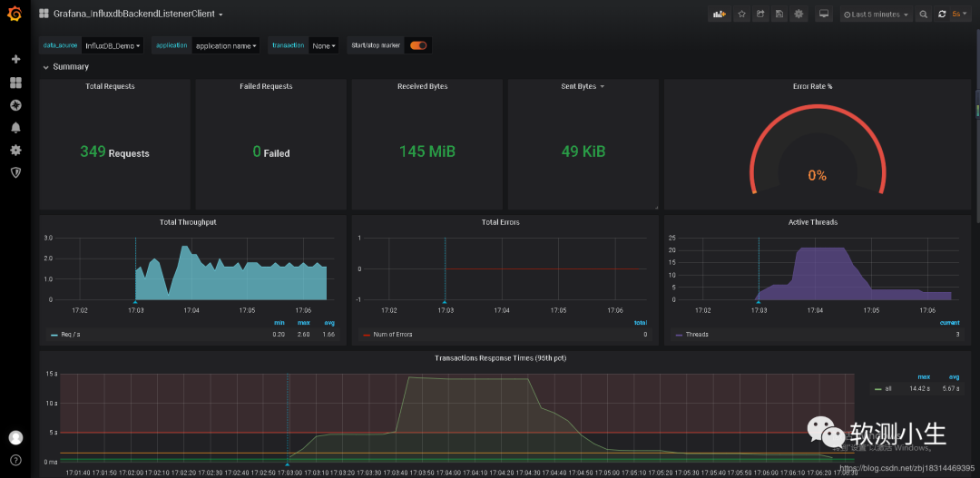Open the Total Errors panel title menu
Screen dimensions: 980x478
coord(501,222)
